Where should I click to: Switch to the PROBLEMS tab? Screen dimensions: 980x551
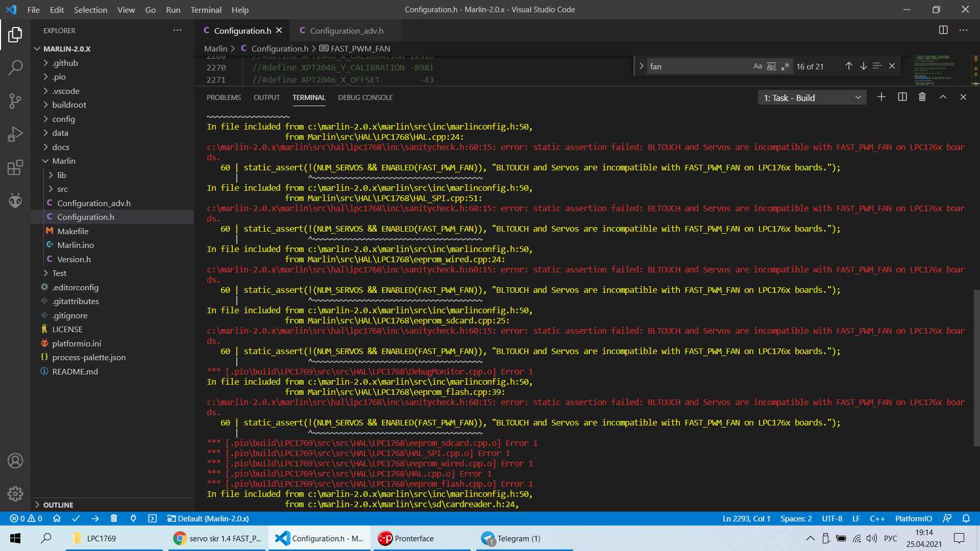224,97
